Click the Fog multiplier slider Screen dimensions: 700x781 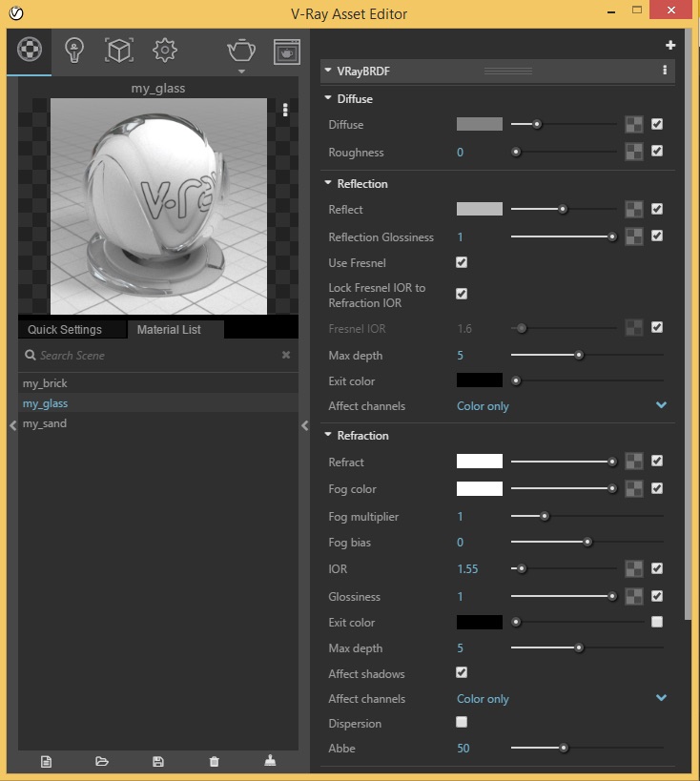pyautogui.click(x=587, y=516)
